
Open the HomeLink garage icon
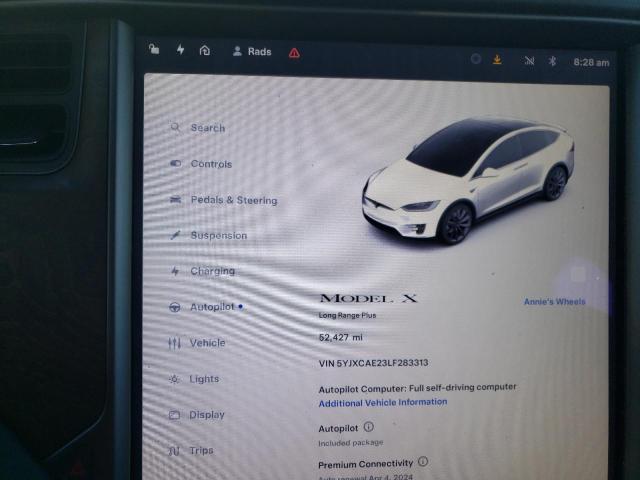pos(205,51)
